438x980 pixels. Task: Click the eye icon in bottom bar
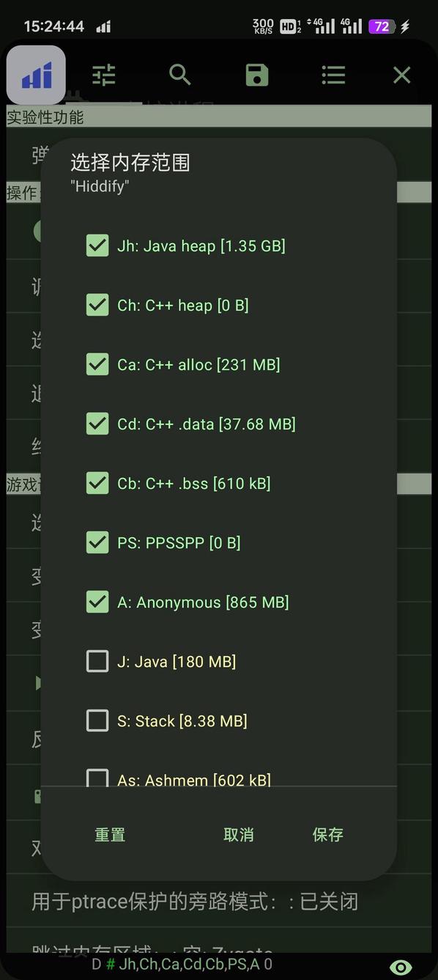[400, 966]
